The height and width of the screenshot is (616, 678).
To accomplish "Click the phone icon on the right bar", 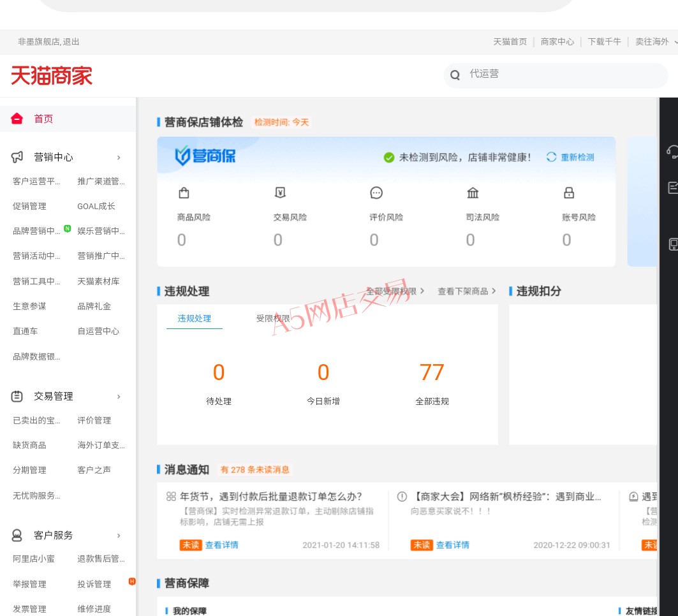I will click(674, 244).
